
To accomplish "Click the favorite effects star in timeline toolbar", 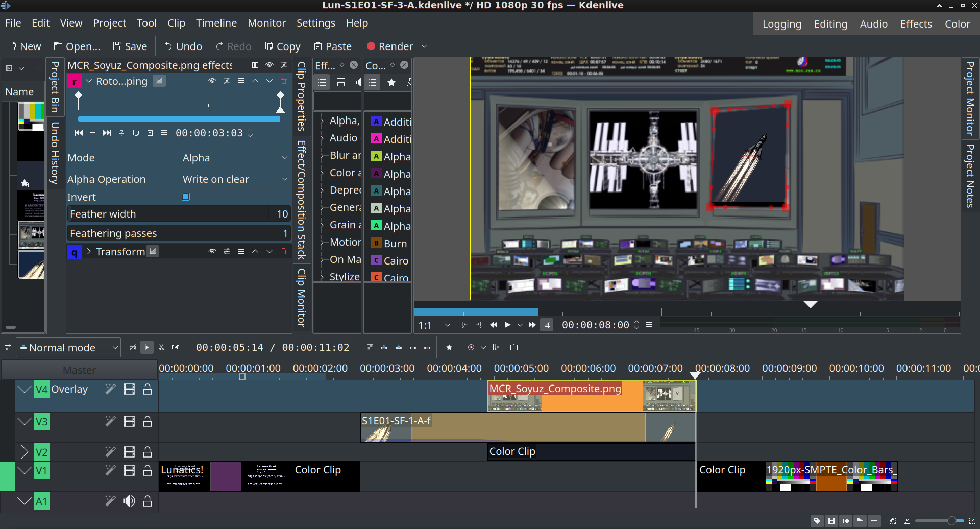I will point(449,348).
